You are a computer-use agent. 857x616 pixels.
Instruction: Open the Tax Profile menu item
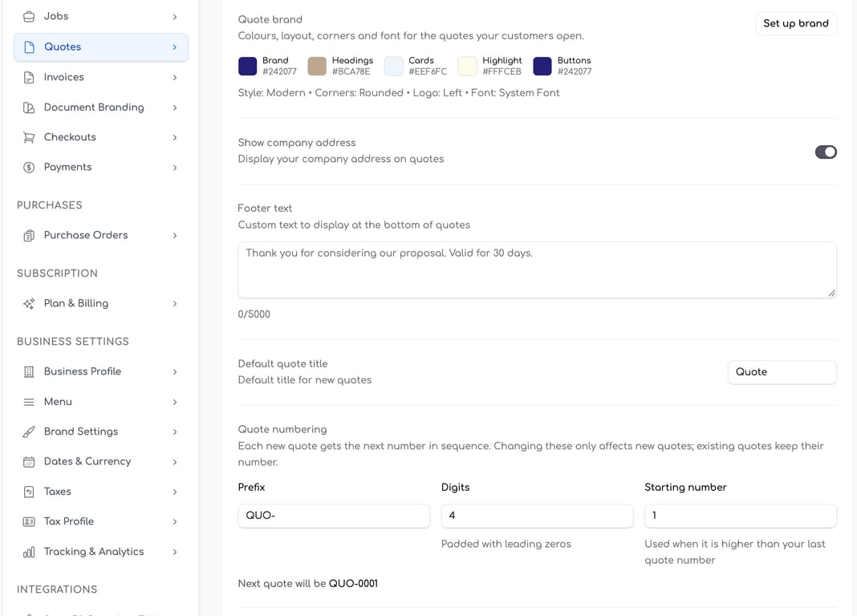click(101, 522)
